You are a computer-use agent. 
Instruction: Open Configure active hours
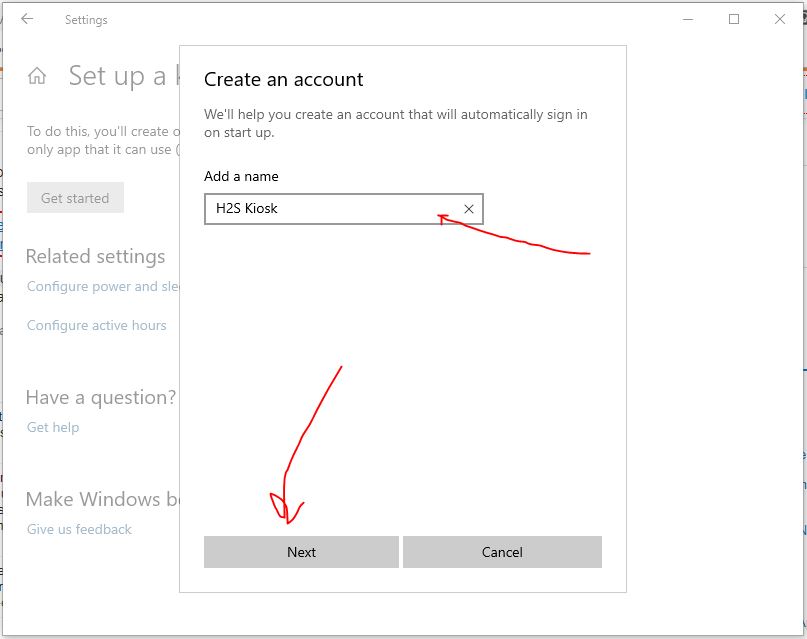click(95, 325)
